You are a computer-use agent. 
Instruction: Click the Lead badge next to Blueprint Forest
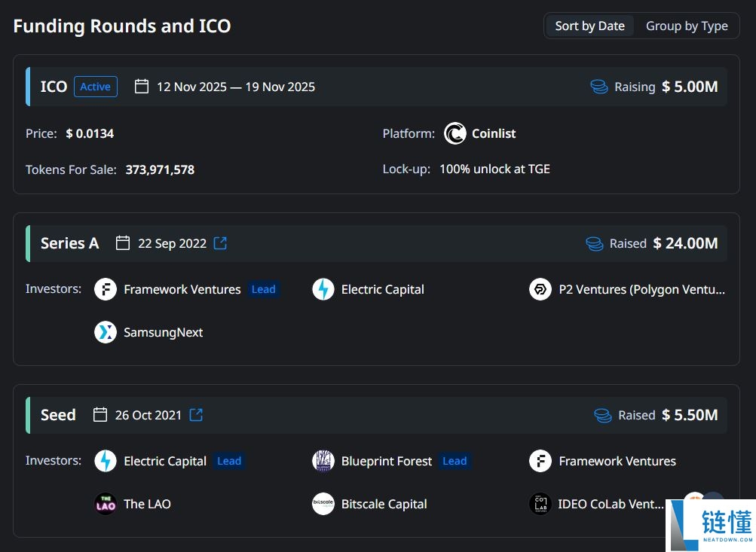pyautogui.click(x=455, y=461)
